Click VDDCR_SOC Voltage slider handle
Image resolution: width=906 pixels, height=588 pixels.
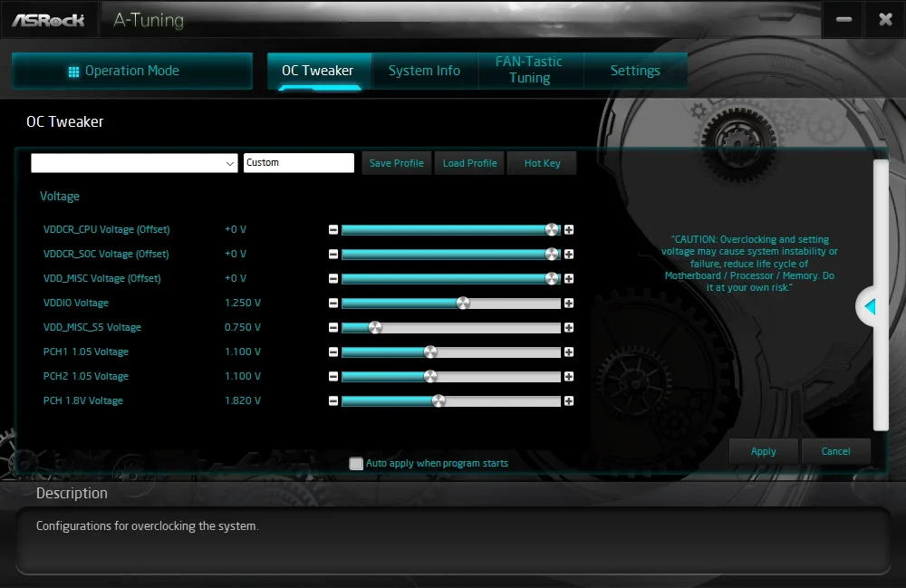(x=553, y=255)
